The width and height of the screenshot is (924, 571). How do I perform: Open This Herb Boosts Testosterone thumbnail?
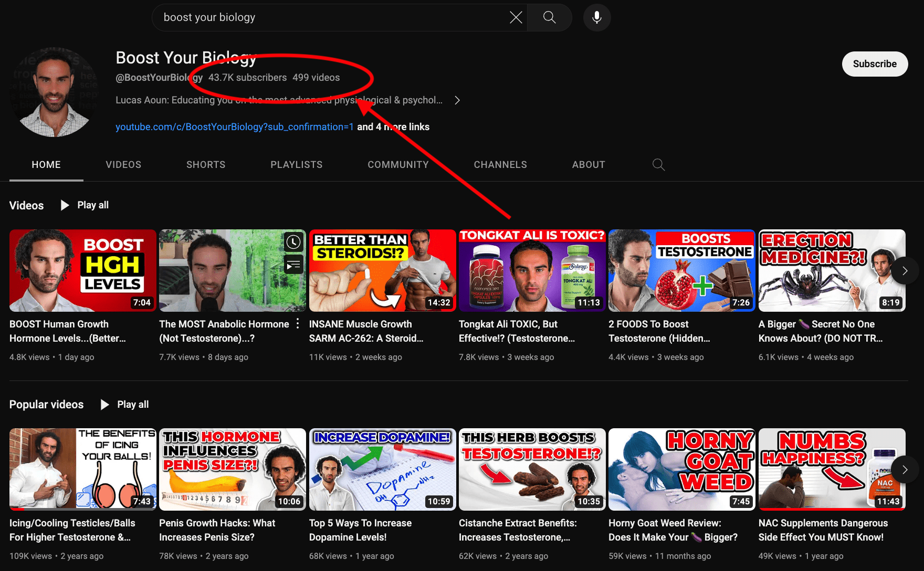pos(532,469)
